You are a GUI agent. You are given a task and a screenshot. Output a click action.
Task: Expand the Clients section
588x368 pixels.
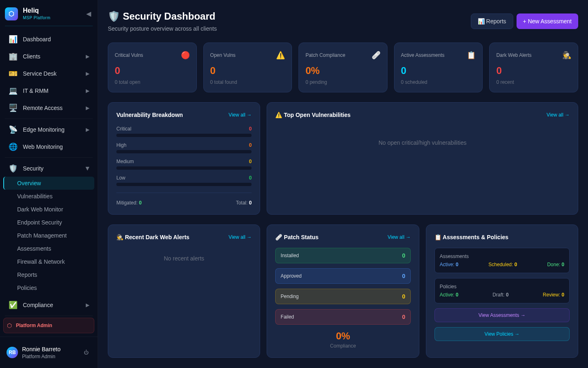tap(87, 56)
